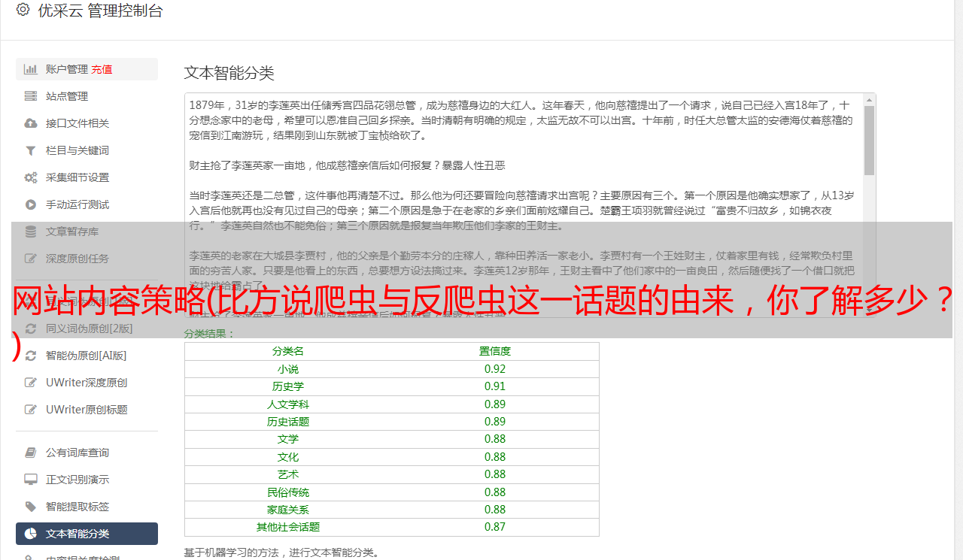Open 账户管理 via its bar chart icon
The width and height of the screenshot is (963, 560).
click(x=31, y=69)
